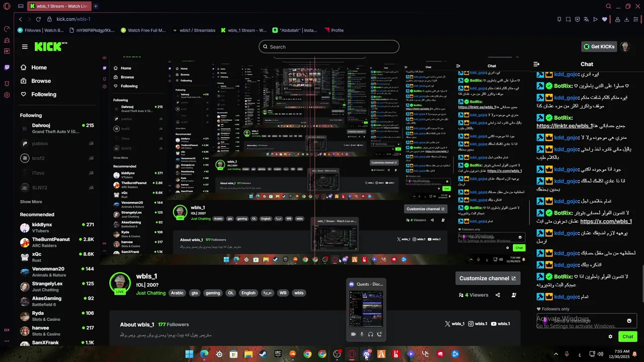
Task: Open a new browser tab
Action: [x=96, y=6]
